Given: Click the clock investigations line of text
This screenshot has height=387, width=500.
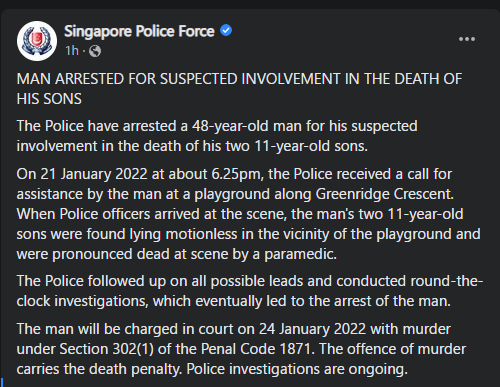Looking at the screenshot, I should coord(234,301).
